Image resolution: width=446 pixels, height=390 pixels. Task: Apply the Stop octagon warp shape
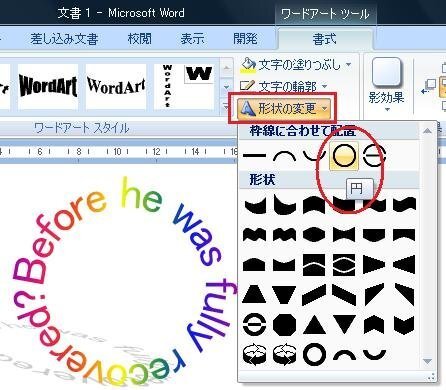point(284,324)
